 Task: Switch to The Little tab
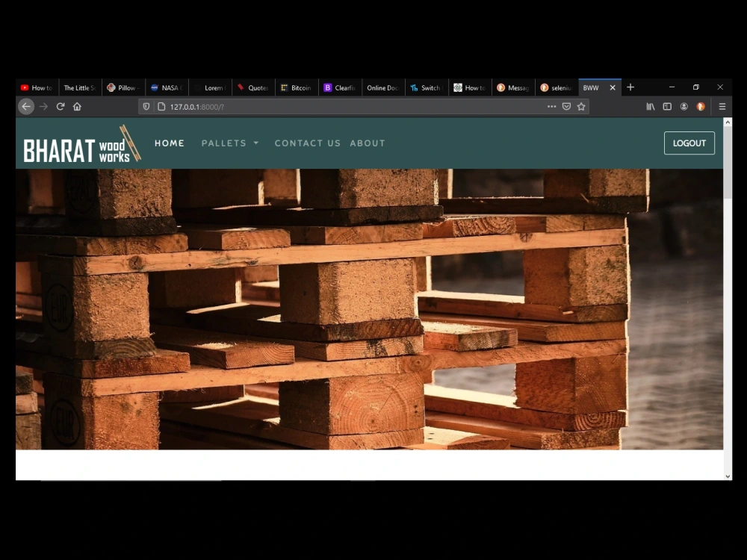click(x=80, y=87)
